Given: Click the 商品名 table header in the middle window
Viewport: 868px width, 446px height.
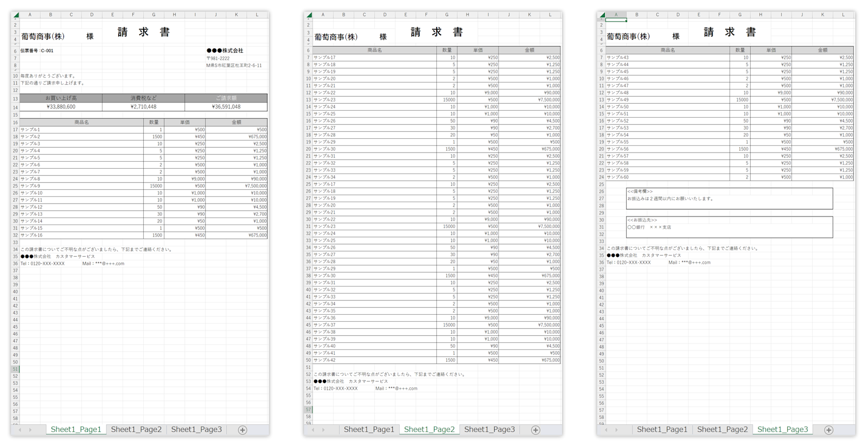Looking at the screenshot, I should coord(375,50).
